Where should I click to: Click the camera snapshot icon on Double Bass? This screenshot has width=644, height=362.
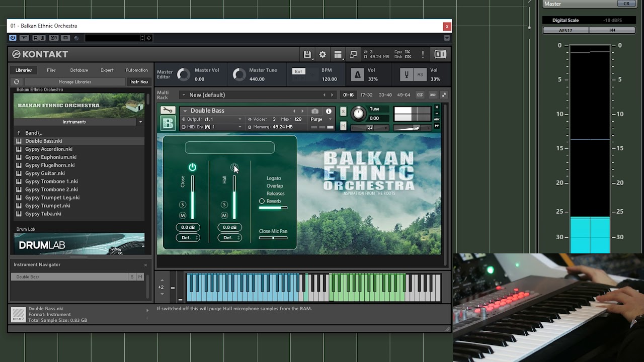point(315,111)
